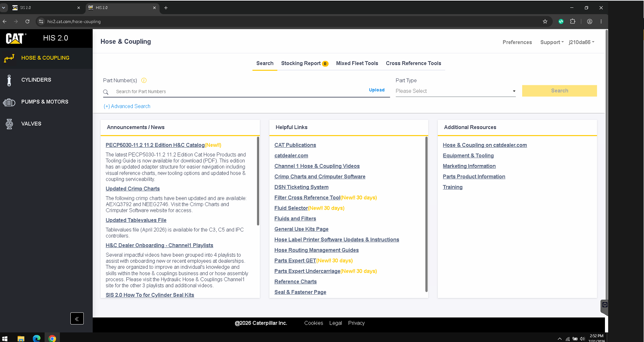644x342 pixels.
Task: Open the Cross Reference Tools tab
Action: pyautogui.click(x=414, y=63)
